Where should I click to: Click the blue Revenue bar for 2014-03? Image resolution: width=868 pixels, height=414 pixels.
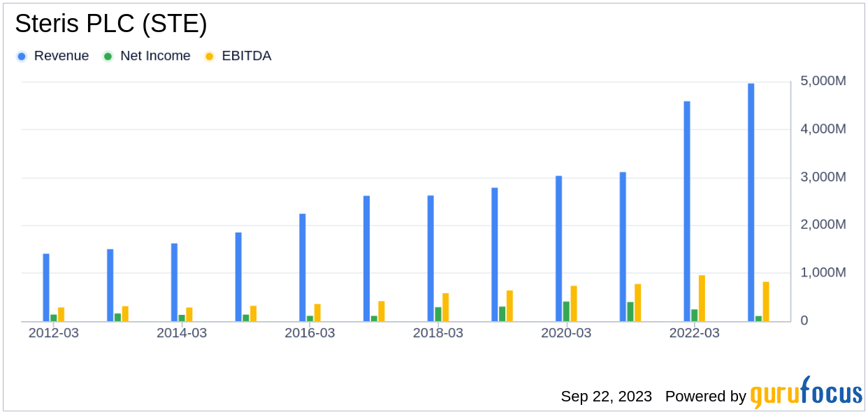tap(174, 283)
